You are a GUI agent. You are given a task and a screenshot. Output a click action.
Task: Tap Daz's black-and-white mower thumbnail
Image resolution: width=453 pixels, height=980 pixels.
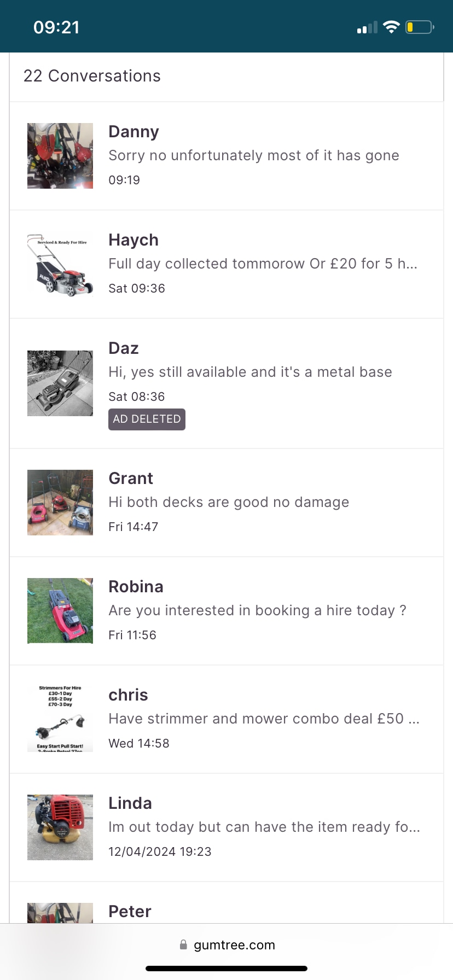pyautogui.click(x=60, y=383)
